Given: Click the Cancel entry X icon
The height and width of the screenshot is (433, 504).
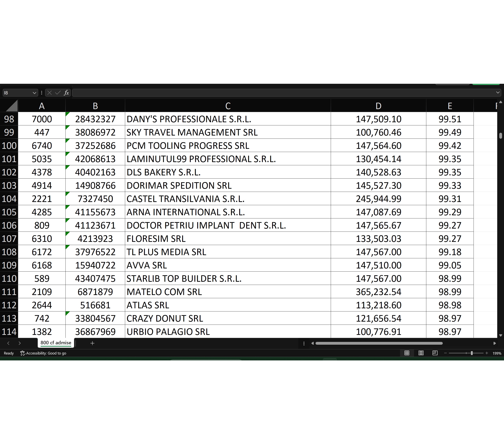Looking at the screenshot, I should pos(49,93).
